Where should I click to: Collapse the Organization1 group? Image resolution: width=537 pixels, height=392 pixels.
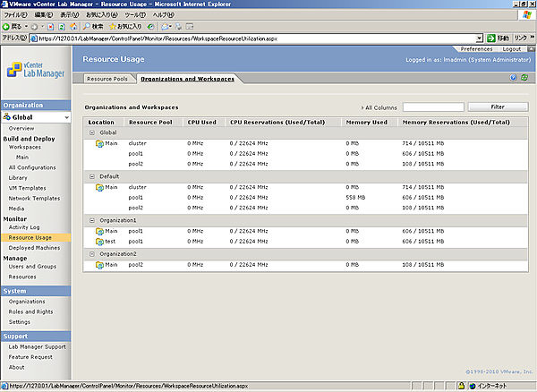(91, 219)
